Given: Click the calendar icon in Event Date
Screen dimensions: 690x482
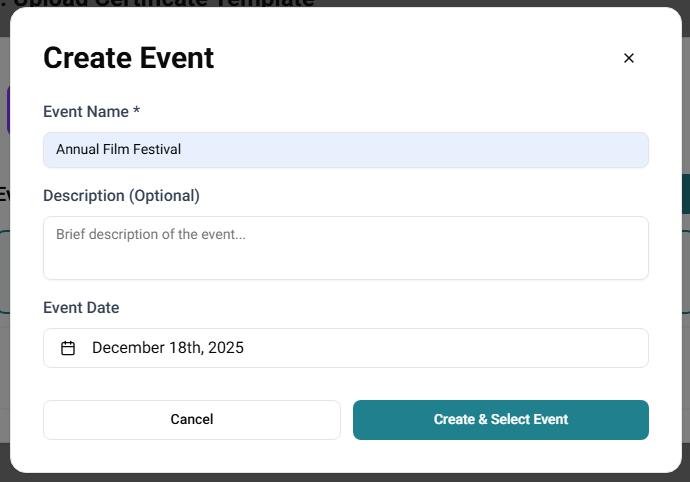Looking at the screenshot, I should [x=68, y=348].
